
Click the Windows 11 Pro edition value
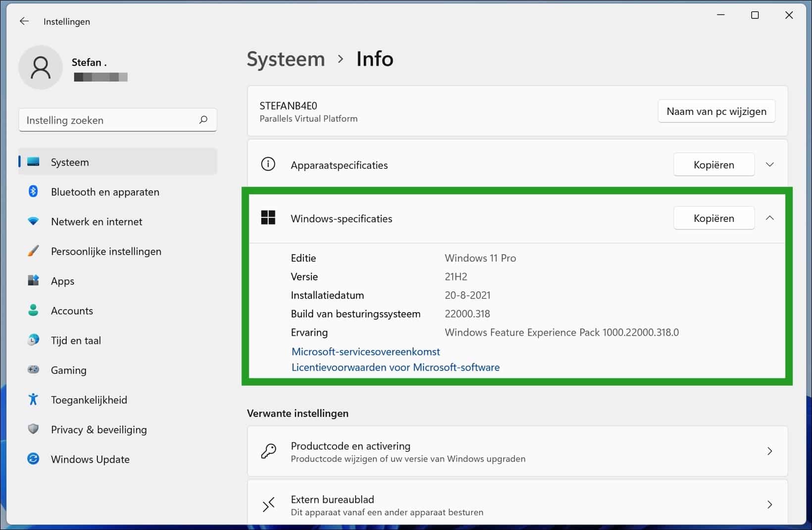480,258
